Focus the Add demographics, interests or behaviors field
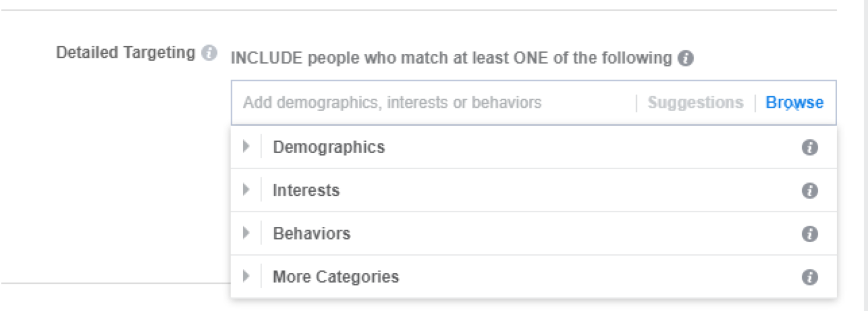This screenshot has width=868, height=311. 434,102
